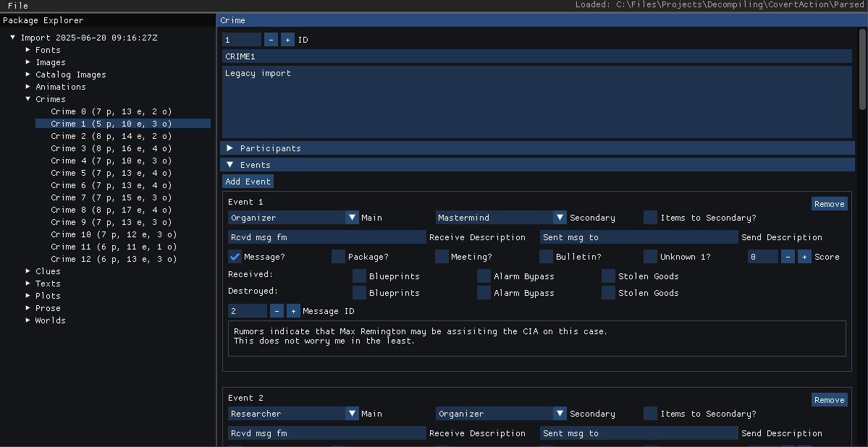Select Crime 12 (6 p, 13 e, 3 o)
The height and width of the screenshot is (447, 868).
123,259
